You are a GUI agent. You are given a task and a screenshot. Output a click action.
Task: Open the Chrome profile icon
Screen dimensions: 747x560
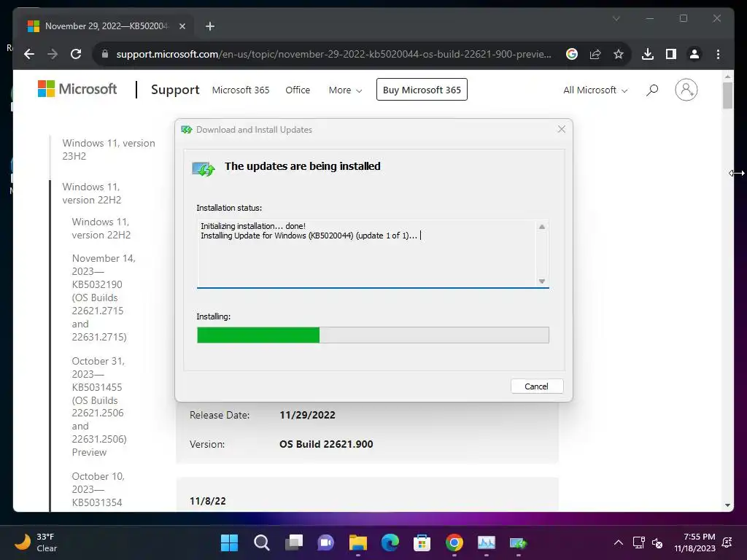click(x=694, y=54)
